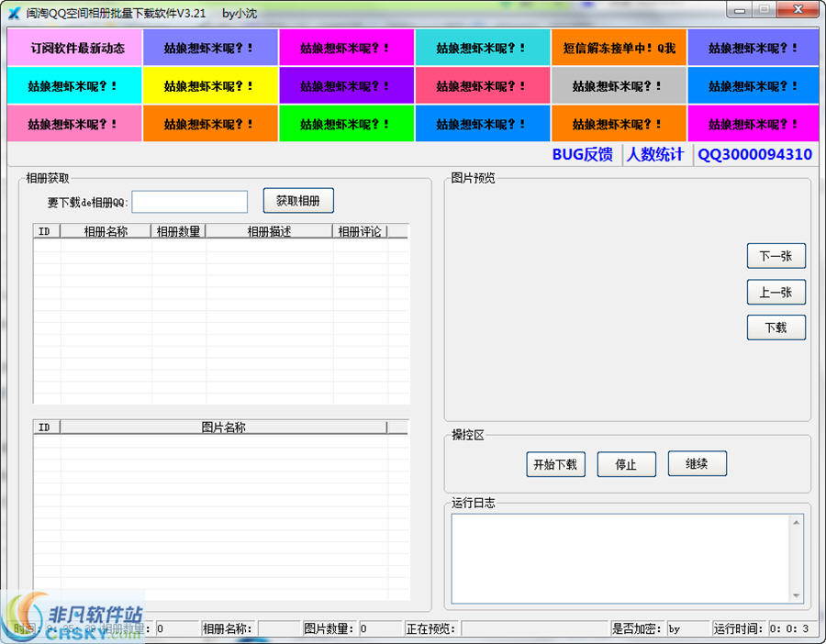Click the app icon in title bar
The image size is (826, 644).
(x=14, y=13)
